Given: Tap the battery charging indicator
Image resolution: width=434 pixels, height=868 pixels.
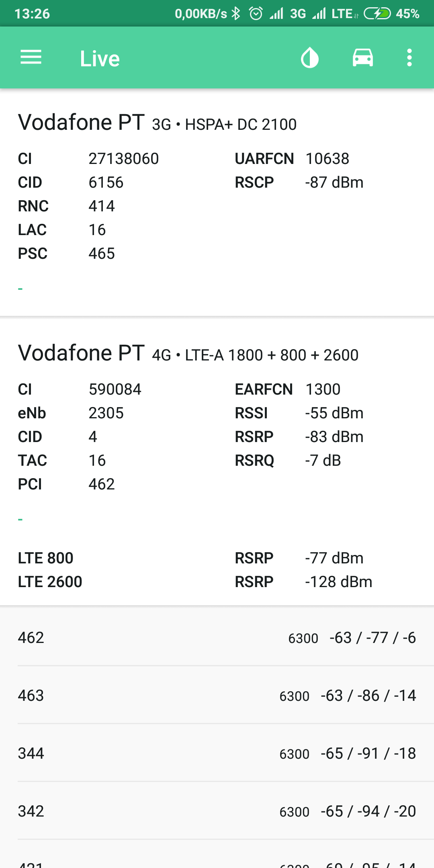Looking at the screenshot, I should coord(377,14).
